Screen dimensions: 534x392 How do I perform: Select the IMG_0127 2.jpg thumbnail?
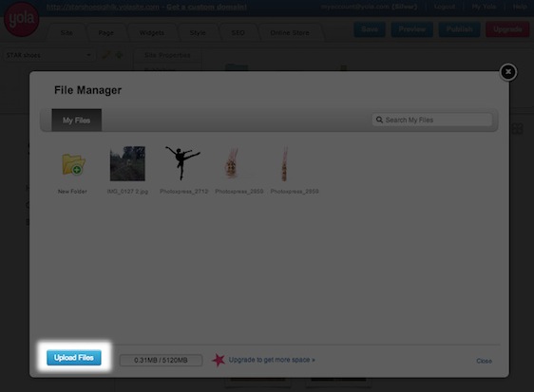click(x=127, y=163)
